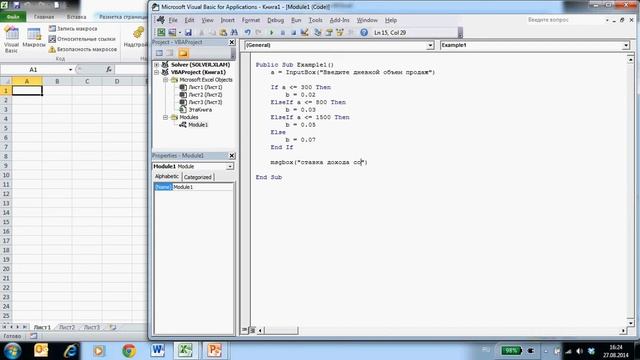Click the Excel Name Box showing A1

pyautogui.click(x=33, y=69)
